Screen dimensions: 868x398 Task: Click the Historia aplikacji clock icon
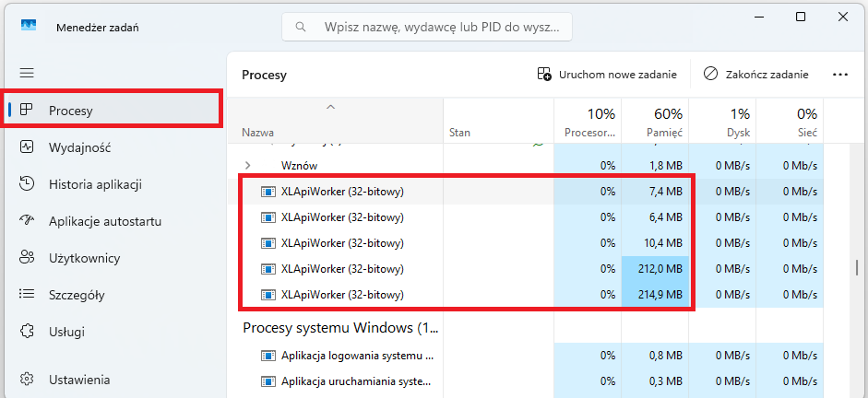click(27, 183)
